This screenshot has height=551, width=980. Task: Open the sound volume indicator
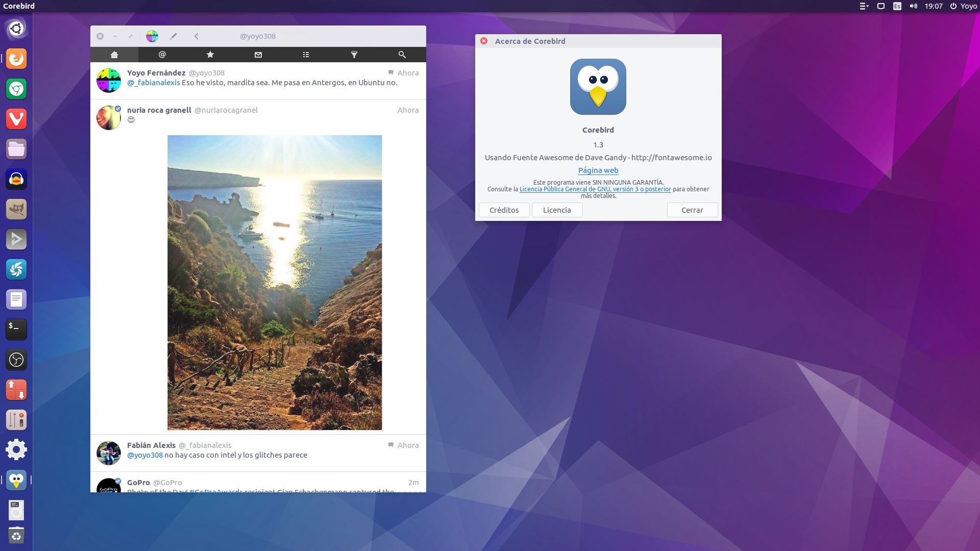click(x=913, y=6)
